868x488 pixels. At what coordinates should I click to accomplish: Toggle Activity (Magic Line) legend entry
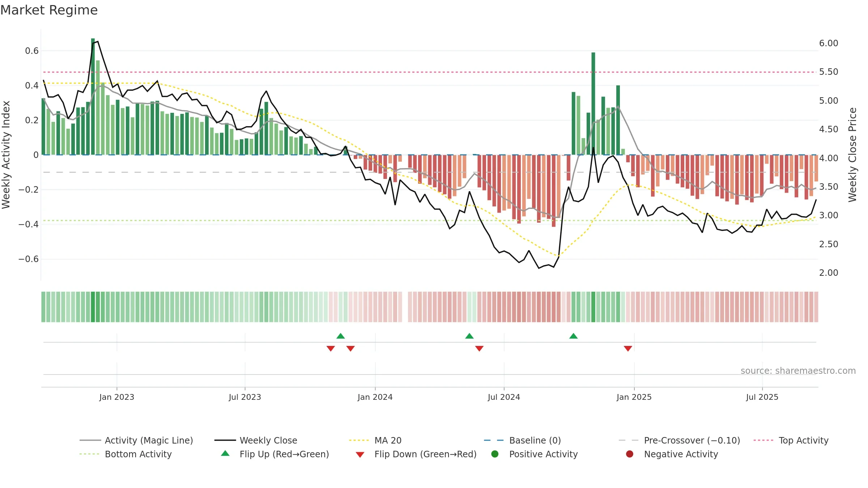pyautogui.click(x=136, y=440)
